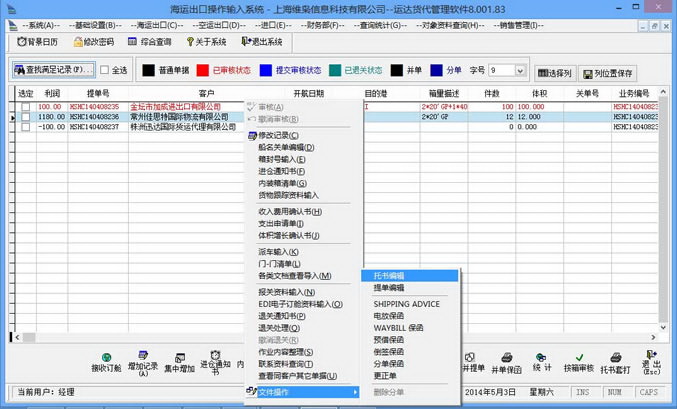Click the 接收订舱 globe icon
This screenshot has width=677, height=409.
click(106, 358)
